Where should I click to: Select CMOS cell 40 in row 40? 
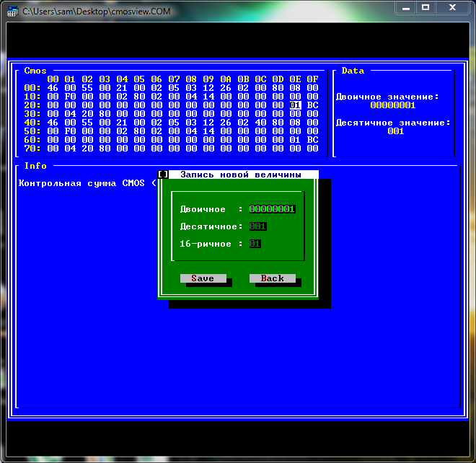click(260, 123)
